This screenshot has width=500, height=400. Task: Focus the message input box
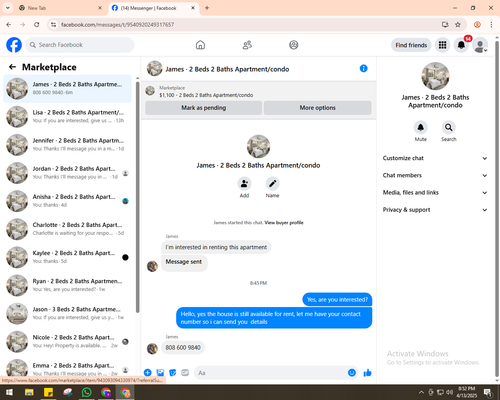point(275,373)
